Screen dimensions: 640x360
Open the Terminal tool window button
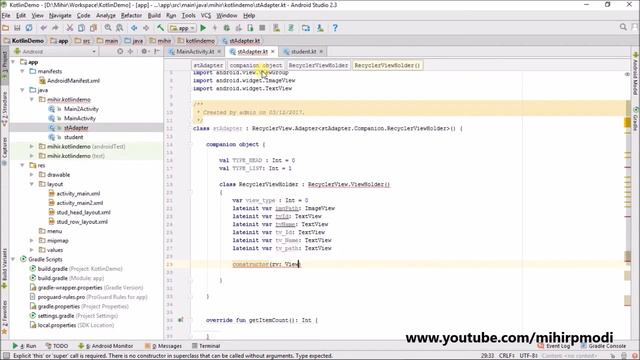(x=206, y=346)
